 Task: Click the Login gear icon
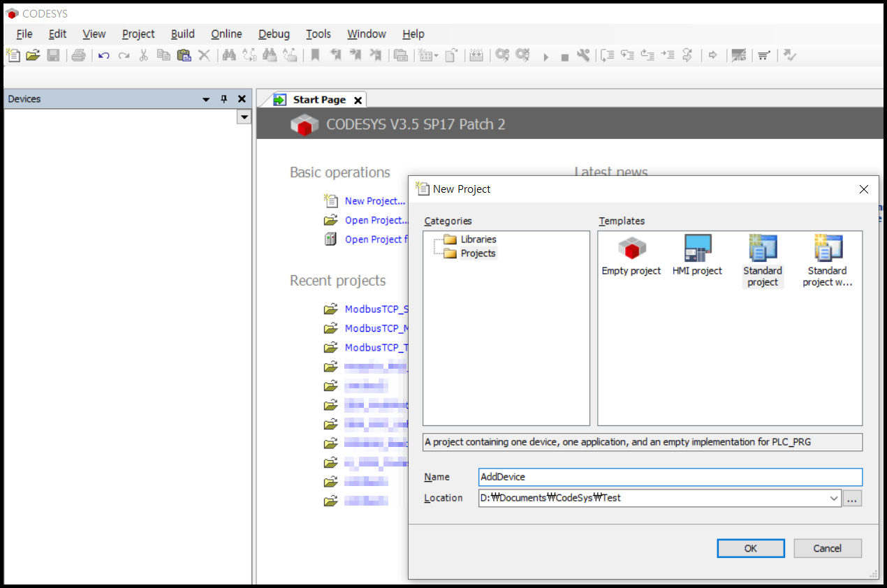502,55
